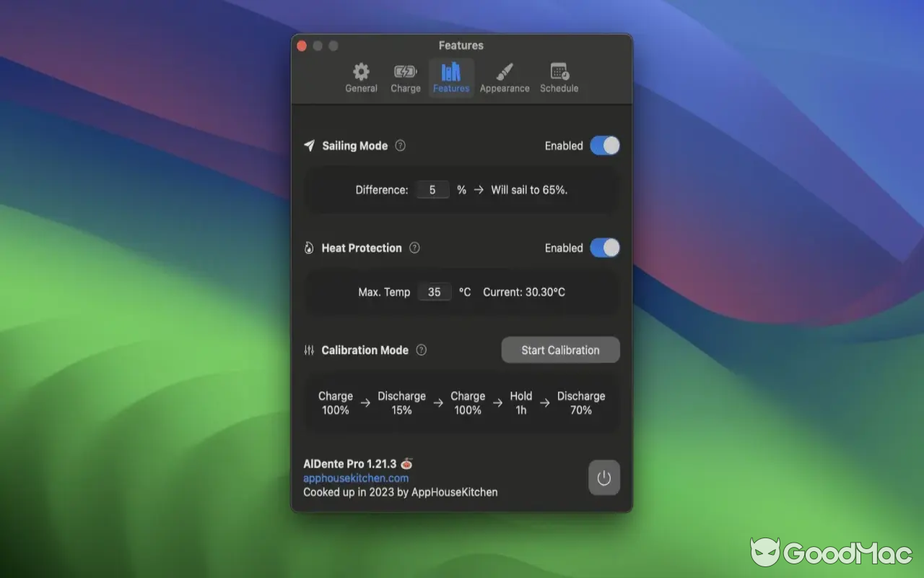This screenshot has height=578, width=924.
Task: Click the Heat Protection droplet icon
Action: 310,248
